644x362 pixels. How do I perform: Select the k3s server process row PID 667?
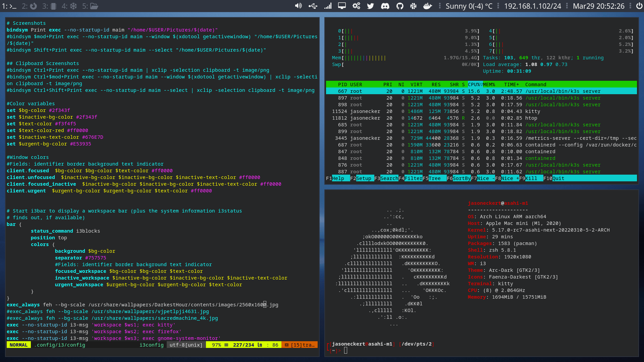click(x=436, y=91)
